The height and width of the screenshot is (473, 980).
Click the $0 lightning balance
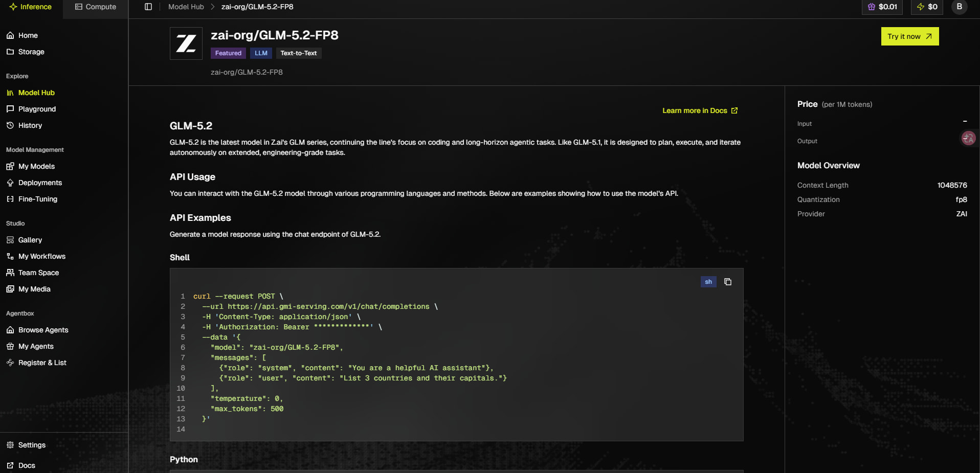pos(927,7)
